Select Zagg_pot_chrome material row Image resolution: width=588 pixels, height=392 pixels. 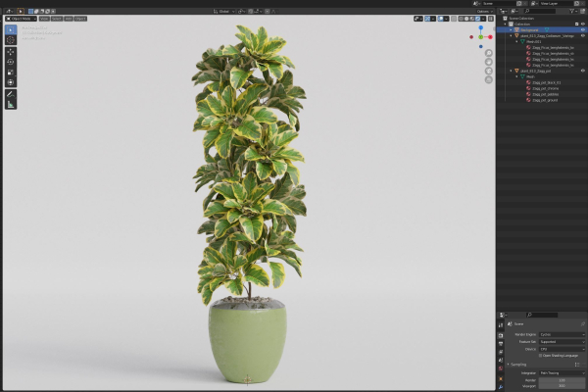(542, 88)
